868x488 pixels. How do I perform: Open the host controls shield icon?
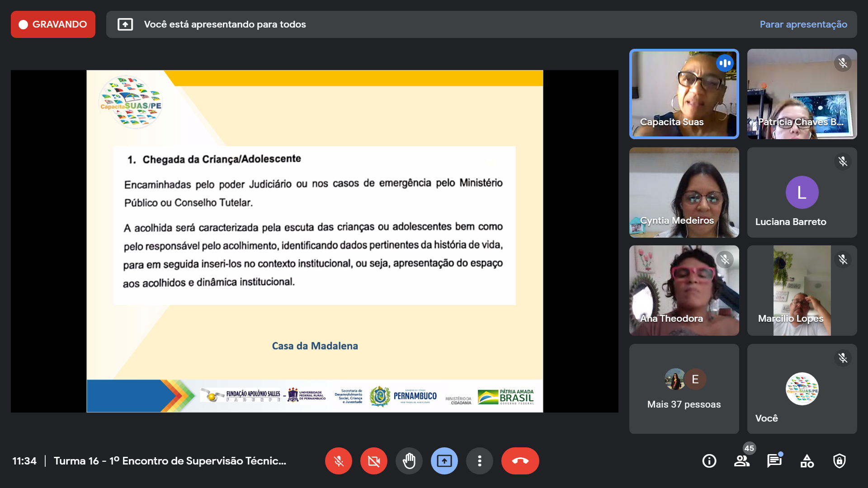tap(840, 461)
